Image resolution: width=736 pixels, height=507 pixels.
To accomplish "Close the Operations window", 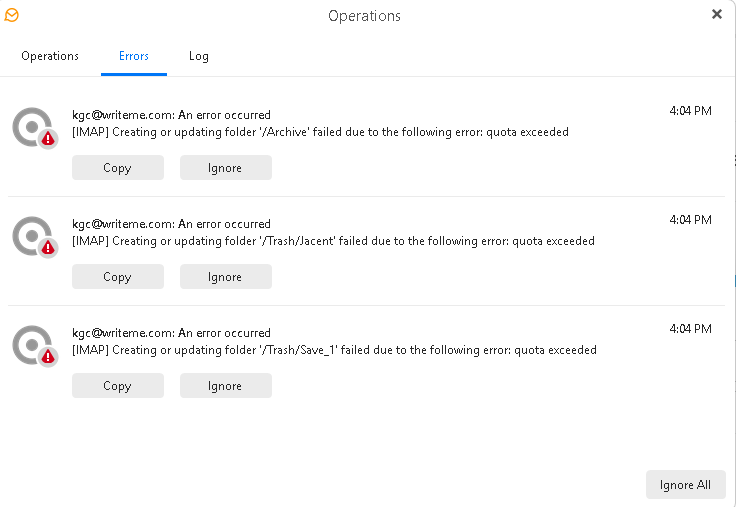I will click(717, 14).
